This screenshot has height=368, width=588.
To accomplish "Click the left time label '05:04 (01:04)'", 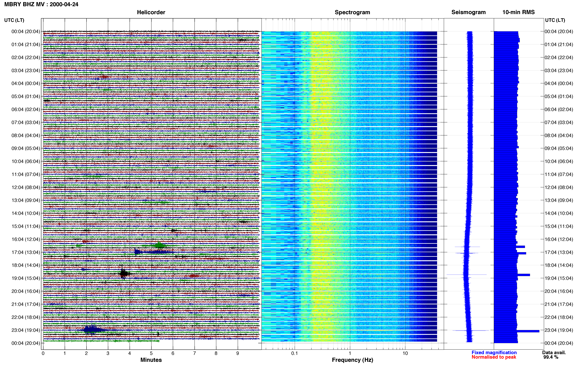I will click(x=26, y=96).
